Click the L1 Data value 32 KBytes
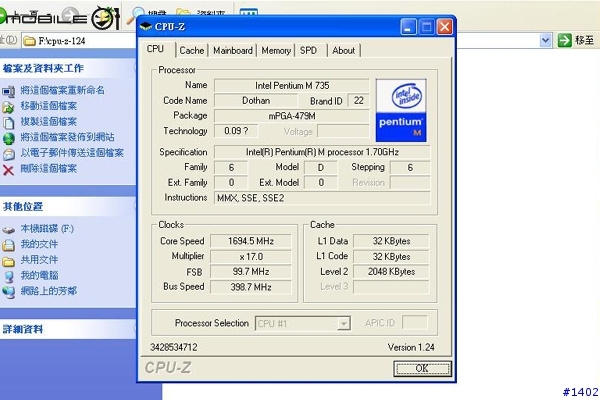Viewport: 600px width, 400px height. [x=391, y=241]
